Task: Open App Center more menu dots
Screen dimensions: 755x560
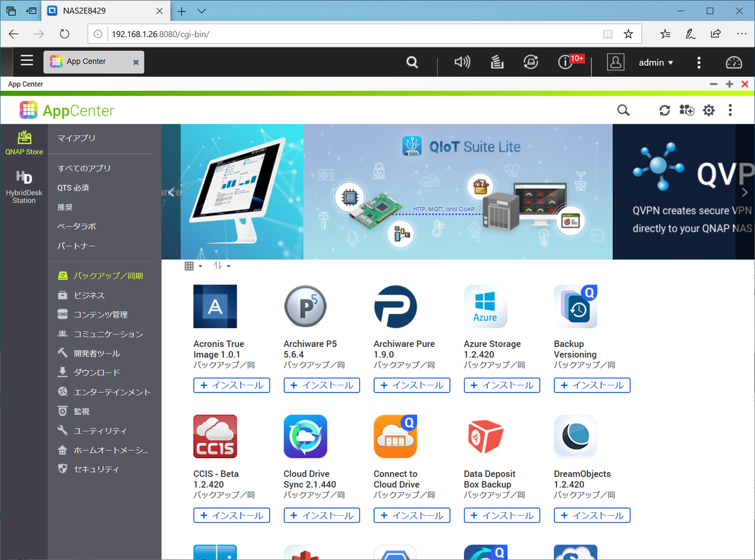Action: [x=730, y=110]
